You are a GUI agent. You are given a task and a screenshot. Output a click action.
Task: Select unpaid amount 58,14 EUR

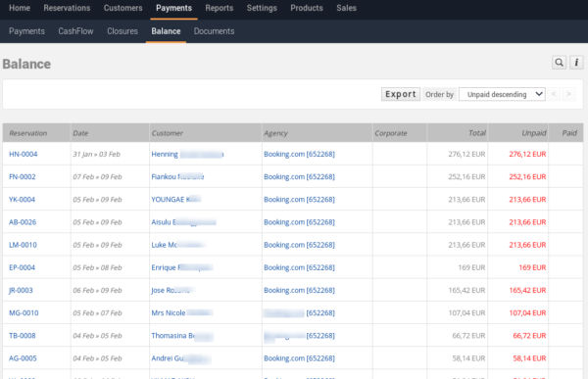529,358
